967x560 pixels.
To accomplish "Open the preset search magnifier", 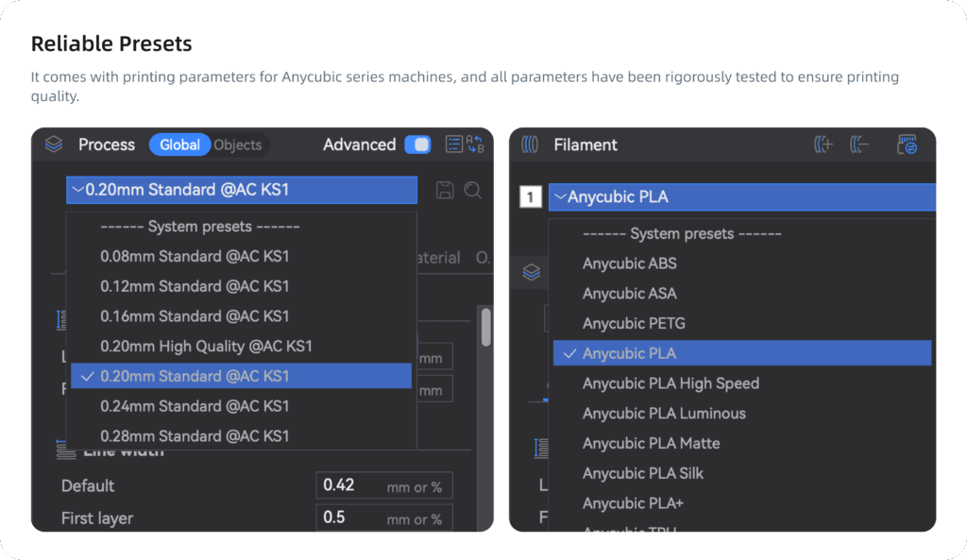I will 472,190.
